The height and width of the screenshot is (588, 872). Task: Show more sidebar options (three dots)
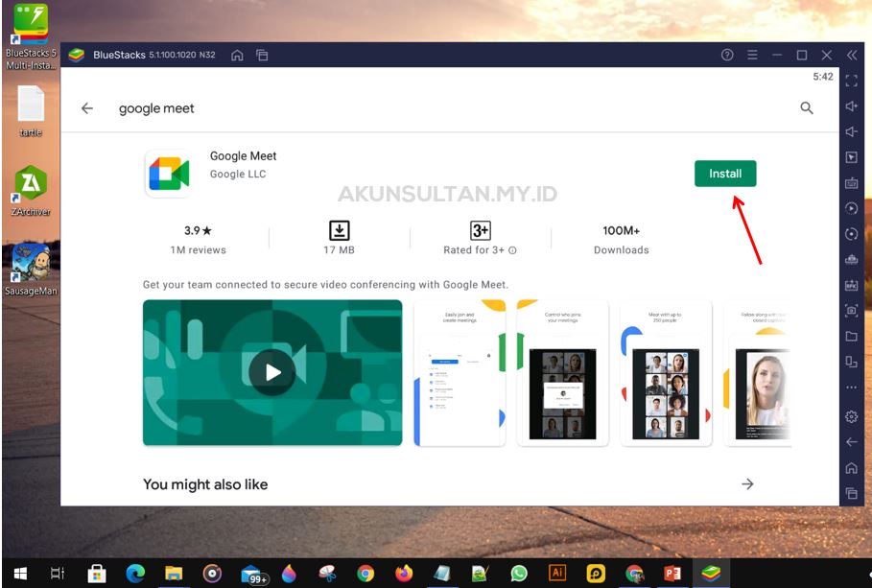852,388
